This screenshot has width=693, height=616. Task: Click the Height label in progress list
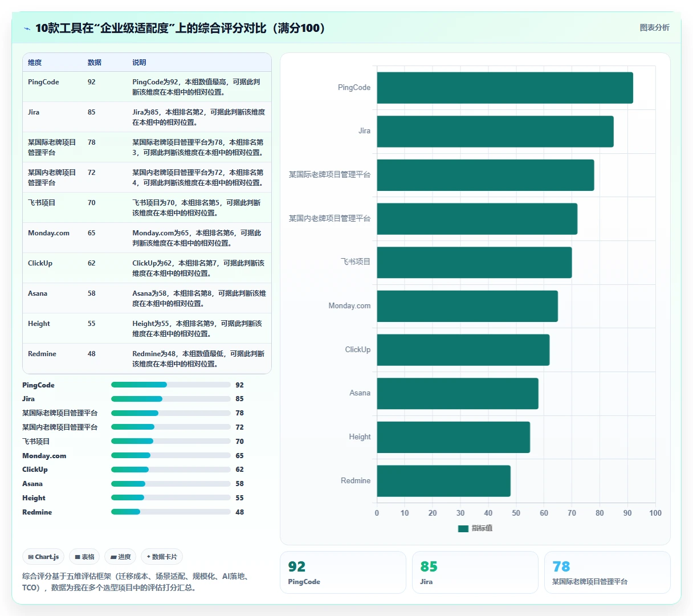click(x=34, y=498)
